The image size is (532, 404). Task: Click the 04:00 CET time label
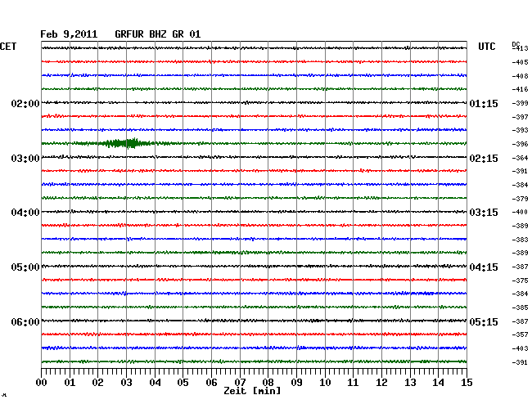(x=25, y=213)
